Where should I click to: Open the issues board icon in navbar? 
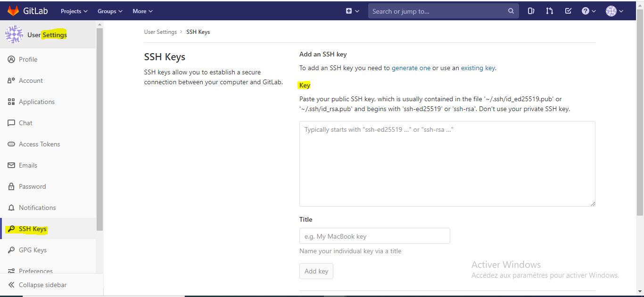[531, 11]
